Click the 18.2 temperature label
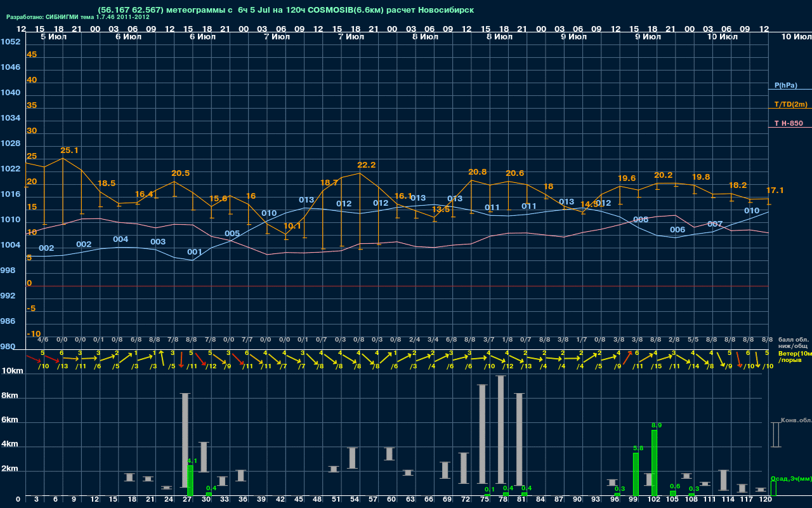 [738, 185]
